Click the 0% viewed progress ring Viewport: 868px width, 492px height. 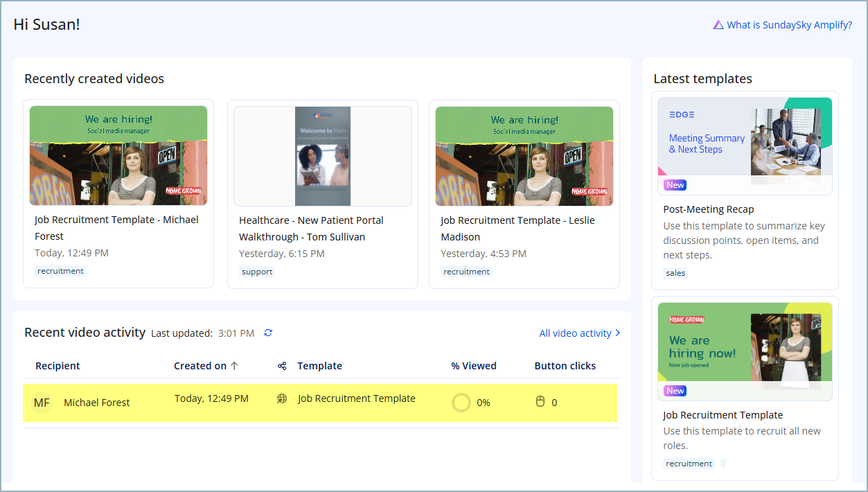(x=461, y=403)
